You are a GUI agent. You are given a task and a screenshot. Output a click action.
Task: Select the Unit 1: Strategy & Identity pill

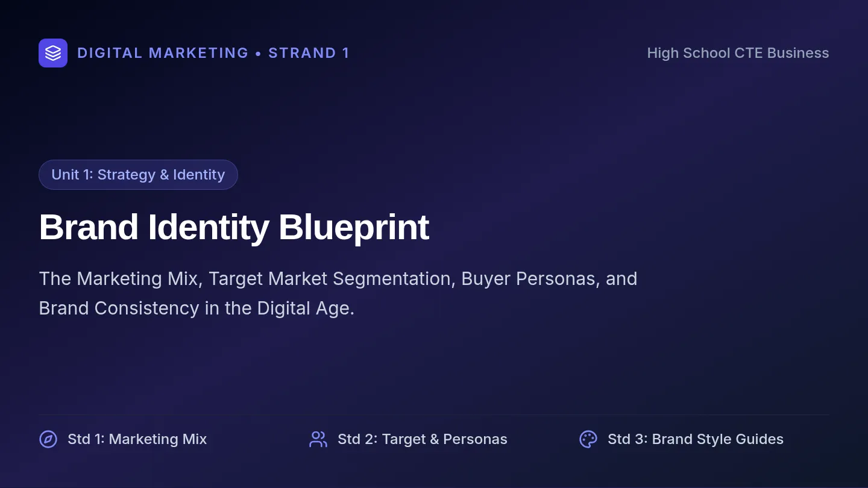[x=138, y=175]
